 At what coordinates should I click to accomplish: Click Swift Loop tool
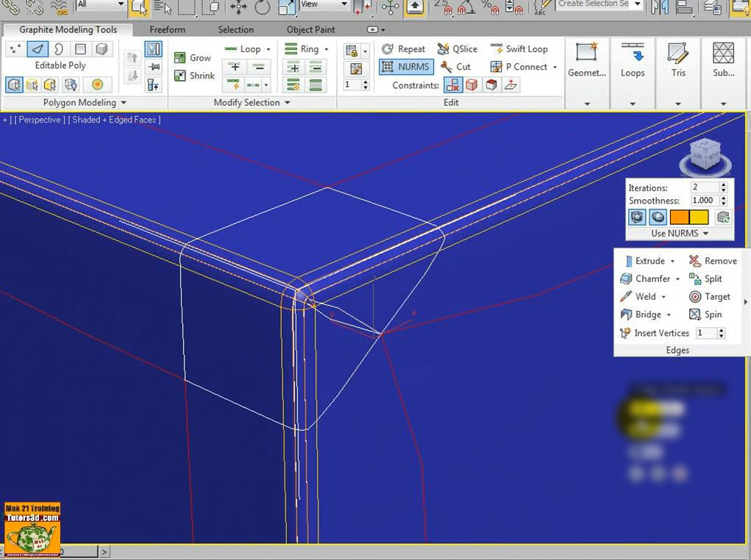point(519,49)
